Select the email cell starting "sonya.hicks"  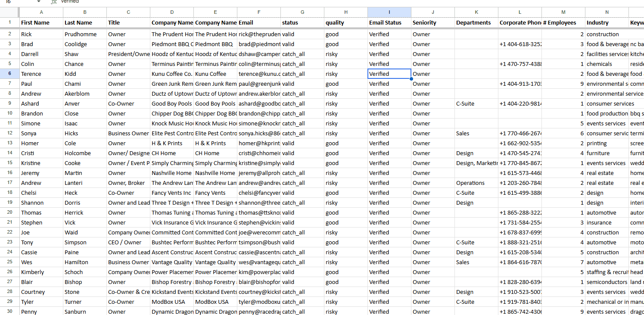point(259,133)
